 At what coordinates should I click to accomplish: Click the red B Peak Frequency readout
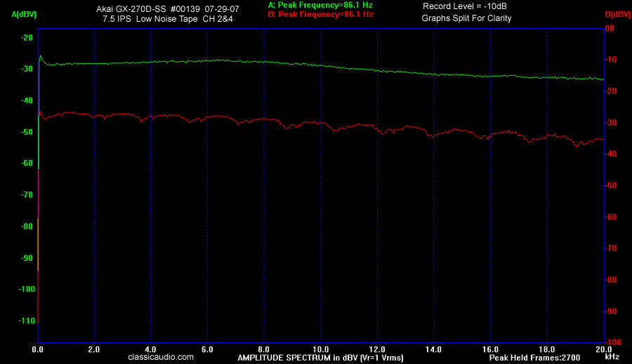[320, 14]
